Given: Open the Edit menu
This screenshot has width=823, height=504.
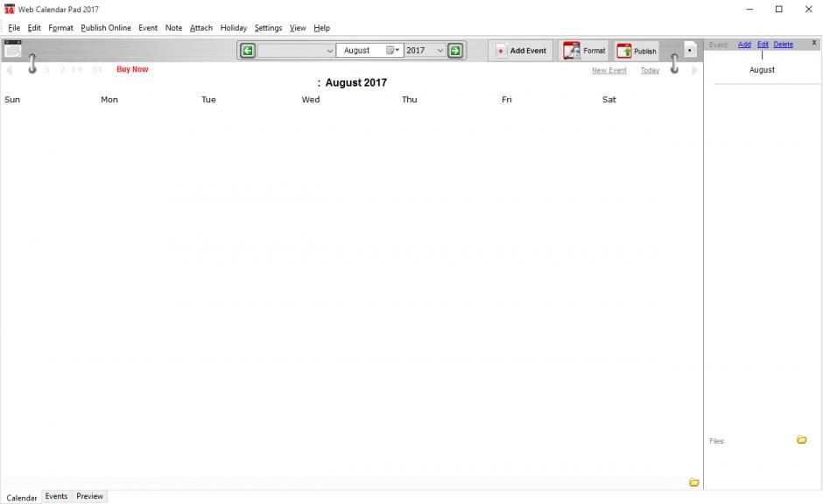Looking at the screenshot, I should (x=34, y=28).
